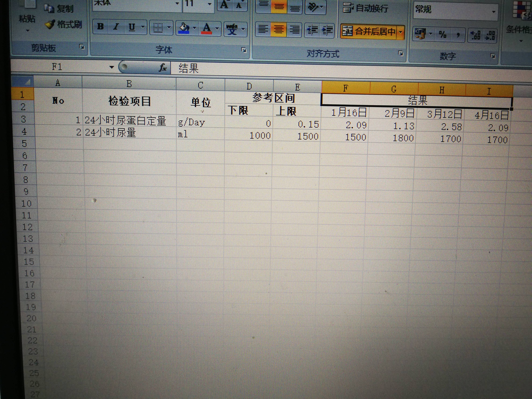Image resolution: width=532 pixels, height=399 pixels.
Task: Open the font dialog launcher in 字体 group
Action: coord(244,50)
